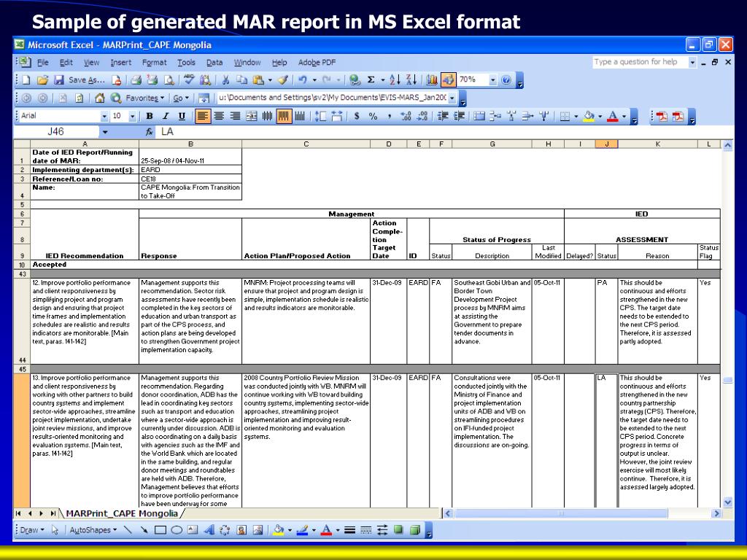This screenshot has height=560, width=747.
Task: Select the Oval drawing tool
Action: [x=177, y=530]
